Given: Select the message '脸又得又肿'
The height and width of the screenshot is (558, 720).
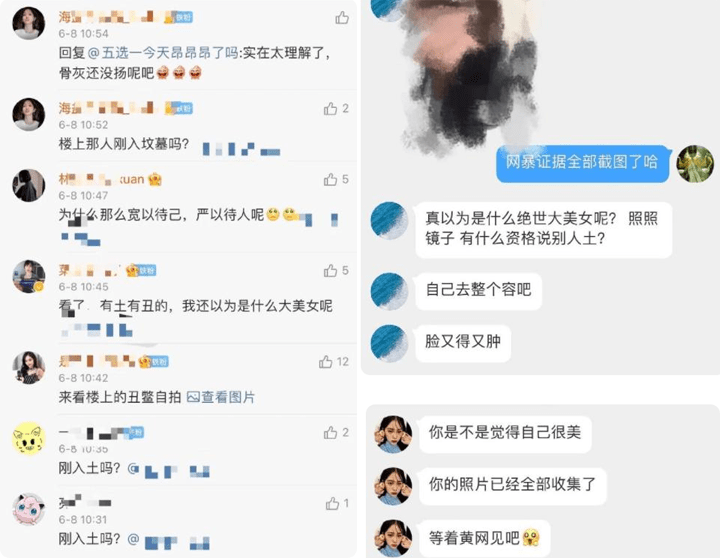Looking at the screenshot, I should point(463,343).
